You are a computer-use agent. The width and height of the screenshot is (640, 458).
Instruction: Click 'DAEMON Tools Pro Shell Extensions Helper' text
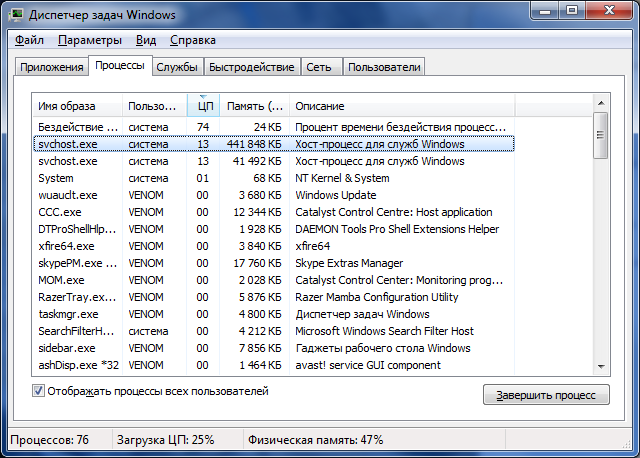(397, 229)
